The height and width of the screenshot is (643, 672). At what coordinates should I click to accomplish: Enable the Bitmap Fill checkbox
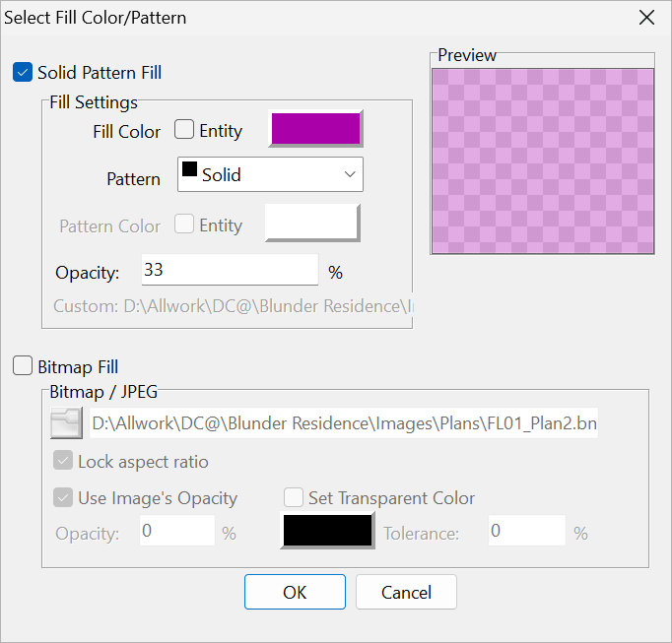pos(23,366)
